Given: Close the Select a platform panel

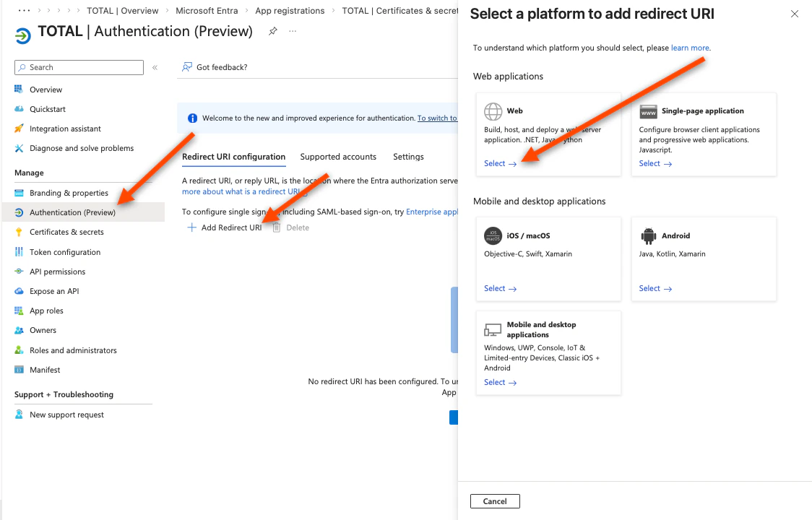Looking at the screenshot, I should 795,14.
